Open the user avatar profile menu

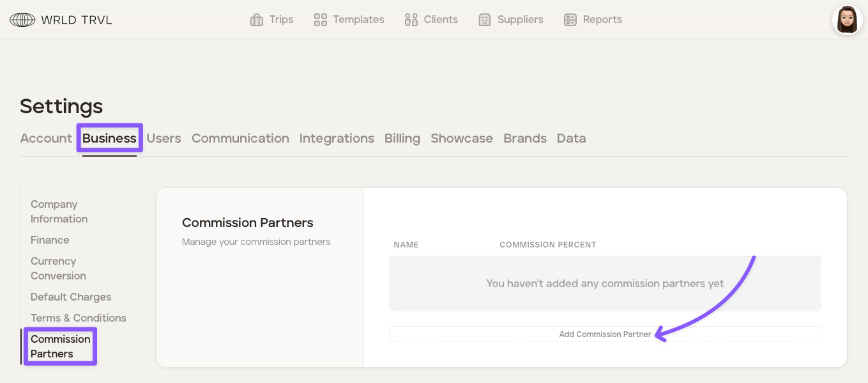847,20
